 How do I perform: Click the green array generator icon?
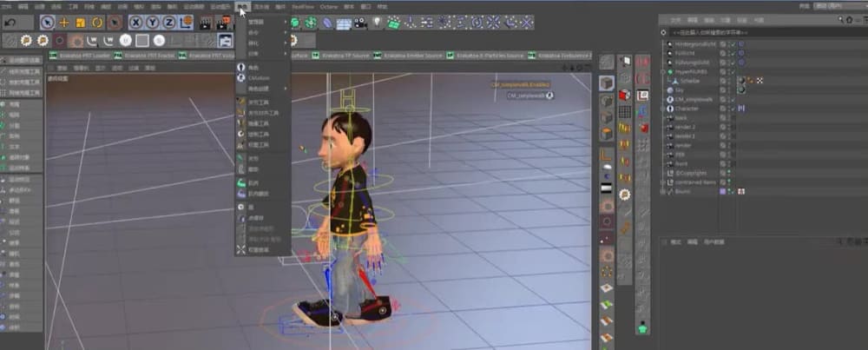(x=311, y=23)
